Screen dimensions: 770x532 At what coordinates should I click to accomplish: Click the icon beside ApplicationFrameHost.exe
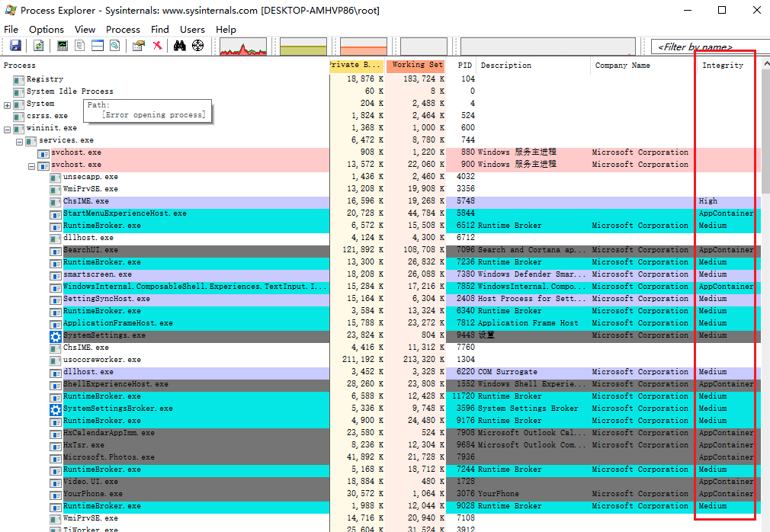56,324
